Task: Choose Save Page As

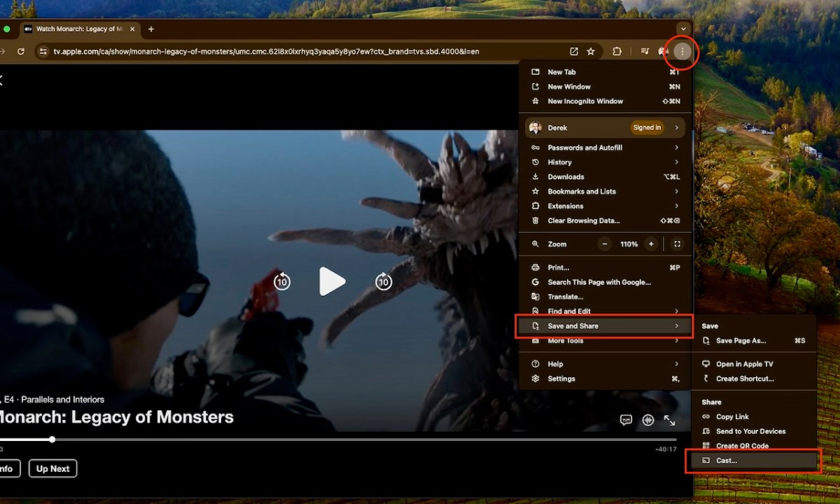Action: [x=755, y=341]
